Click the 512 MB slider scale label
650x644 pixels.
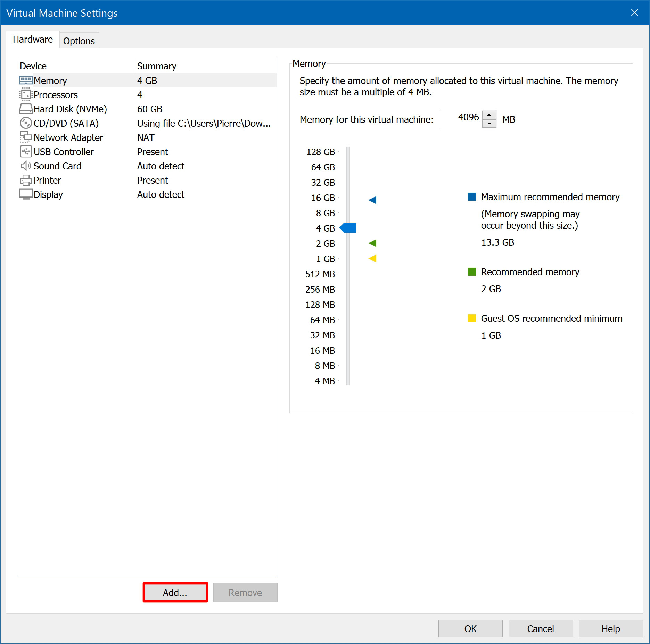[x=320, y=274]
